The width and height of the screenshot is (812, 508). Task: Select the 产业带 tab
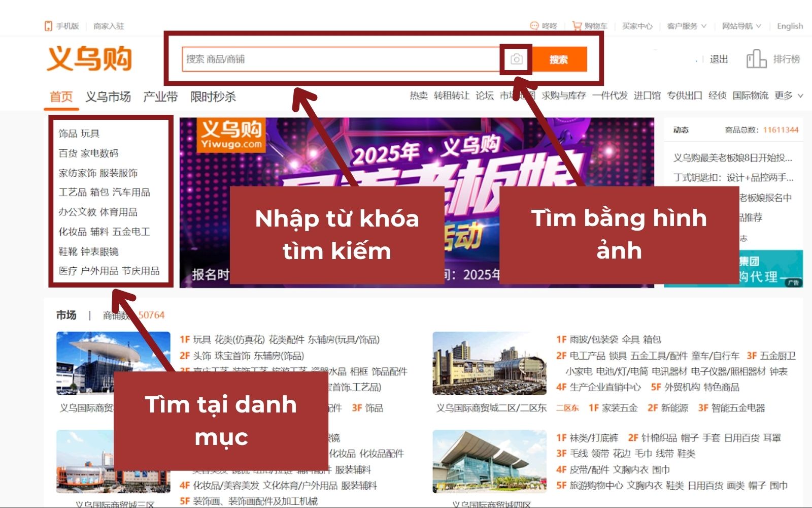(x=160, y=97)
